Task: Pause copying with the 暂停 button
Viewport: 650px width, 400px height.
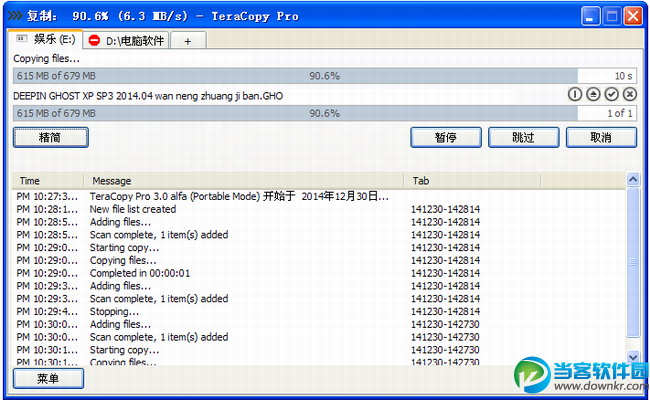Action: click(446, 137)
